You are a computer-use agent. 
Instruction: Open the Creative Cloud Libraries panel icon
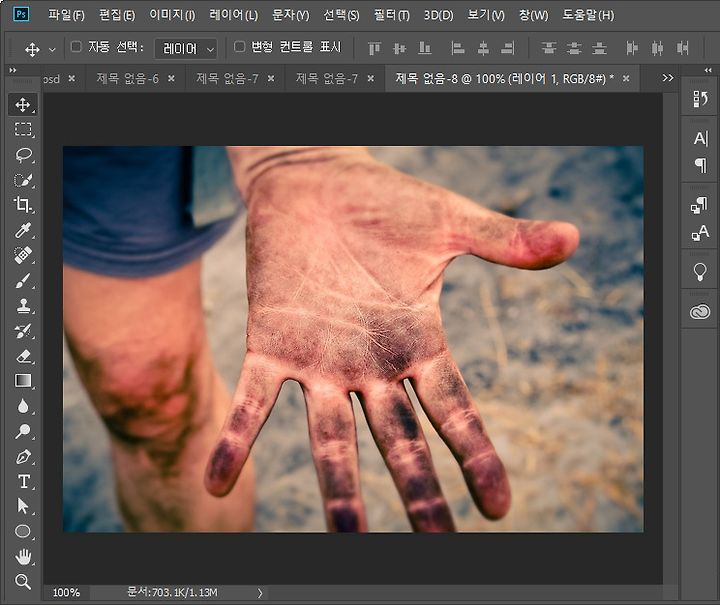tap(700, 312)
